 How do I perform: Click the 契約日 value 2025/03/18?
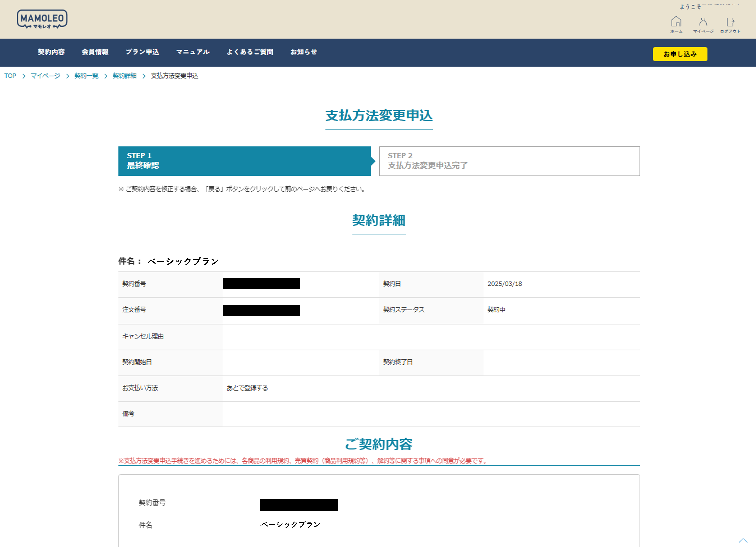pos(505,284)
